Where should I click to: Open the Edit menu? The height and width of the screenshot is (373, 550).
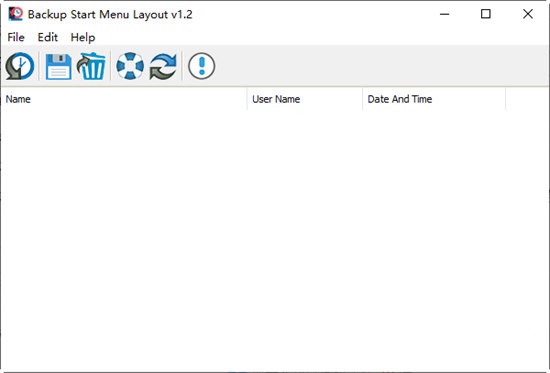click(48, 37)
